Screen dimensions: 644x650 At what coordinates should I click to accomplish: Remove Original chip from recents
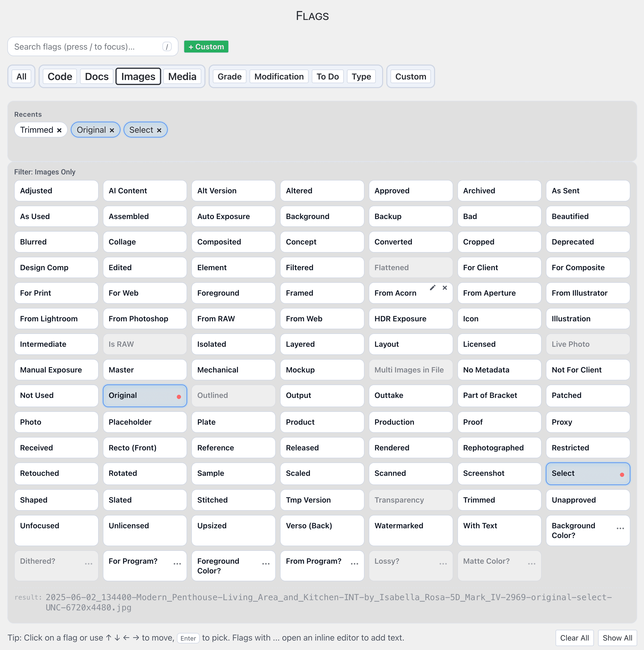pyautogui.click(x=112, y=130)
